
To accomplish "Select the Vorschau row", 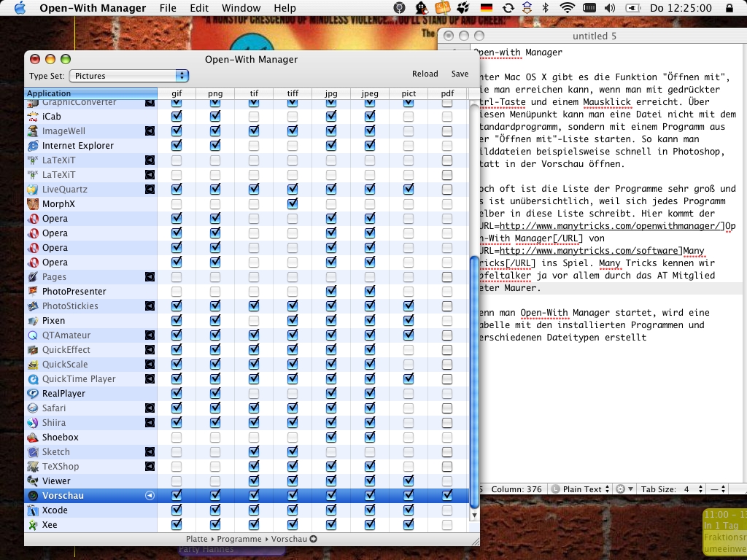I will [x=247, y=496].
